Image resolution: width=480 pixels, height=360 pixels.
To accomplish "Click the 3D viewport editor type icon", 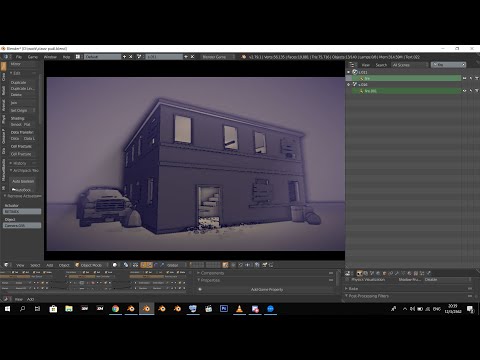I will 6,265.
